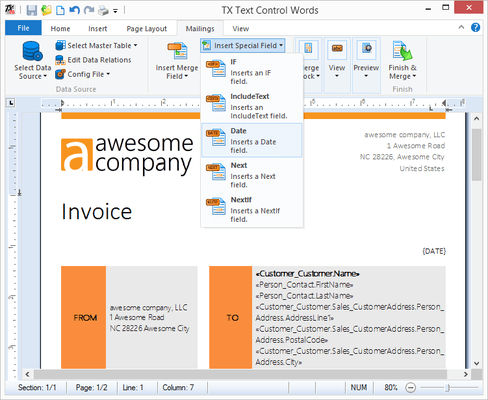Pick the Next field menu item
Viewport: 488px width, 400px height.
[252, 175]
